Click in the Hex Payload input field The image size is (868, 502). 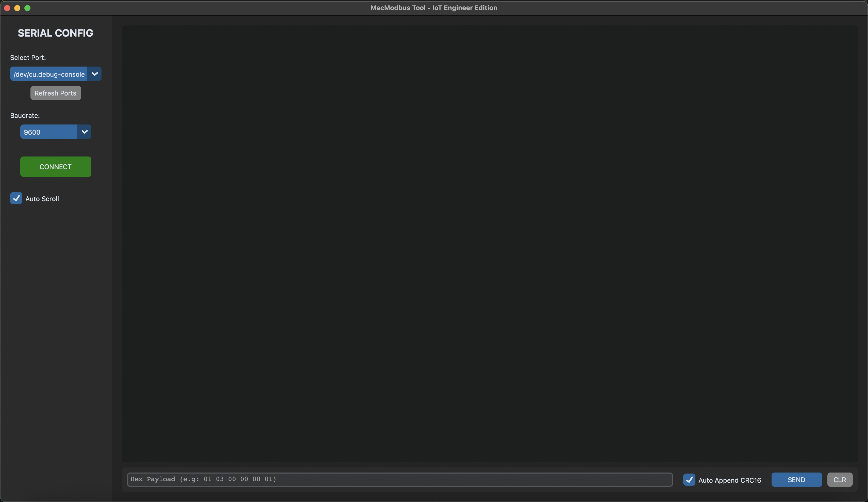(399, 479)
